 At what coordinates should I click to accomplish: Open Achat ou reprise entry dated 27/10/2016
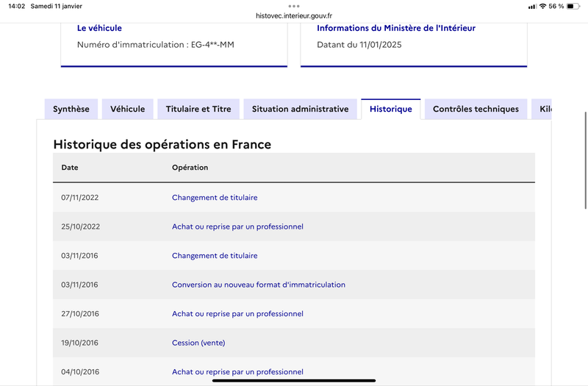237,314
